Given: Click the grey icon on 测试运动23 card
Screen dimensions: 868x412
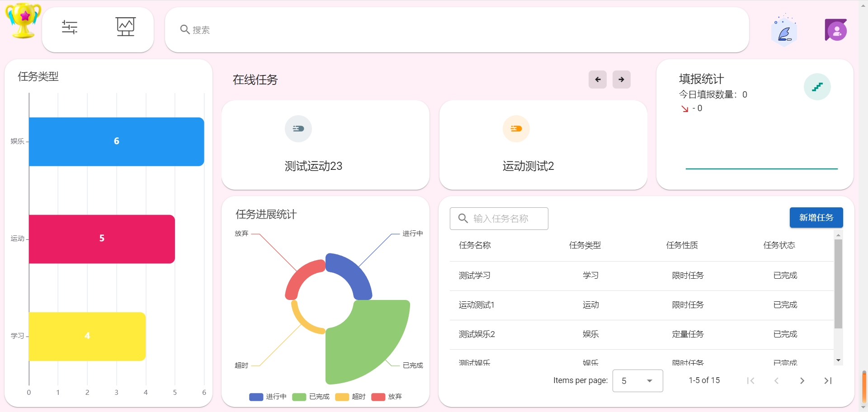Looking at the screenshot, I should point(298,129).
